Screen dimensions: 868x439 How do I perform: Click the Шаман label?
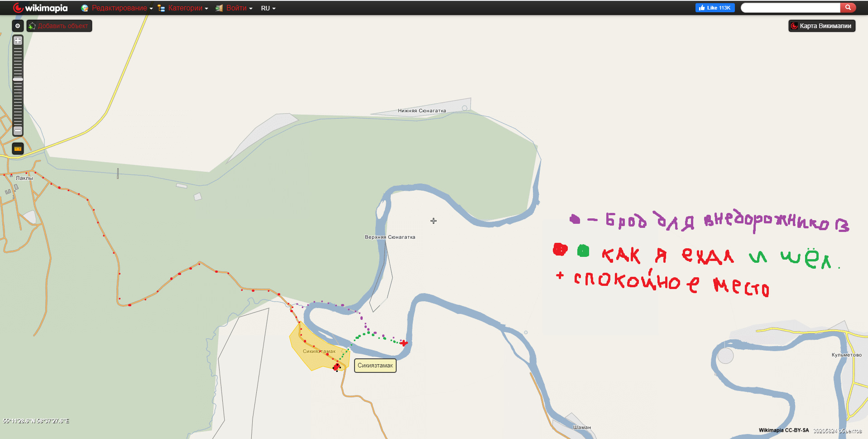pos(582,427)
